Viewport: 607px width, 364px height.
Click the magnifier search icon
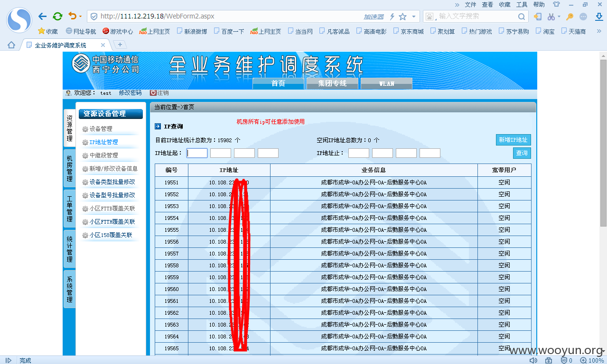pyautogui.click(x=522, y=17)
